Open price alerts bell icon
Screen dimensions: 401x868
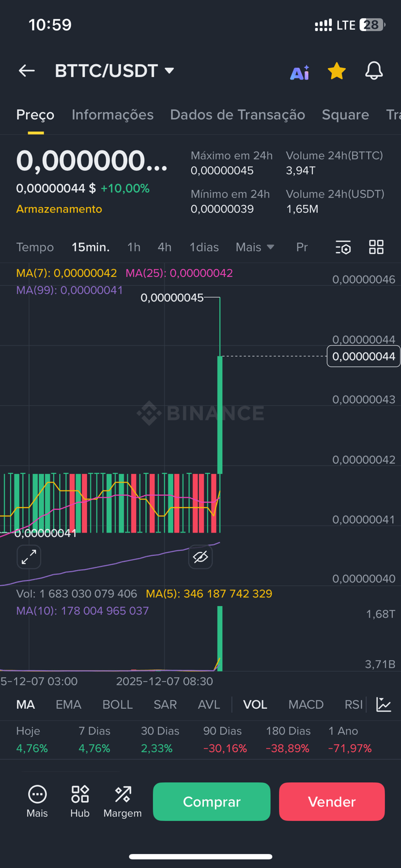tap(374, 71)
